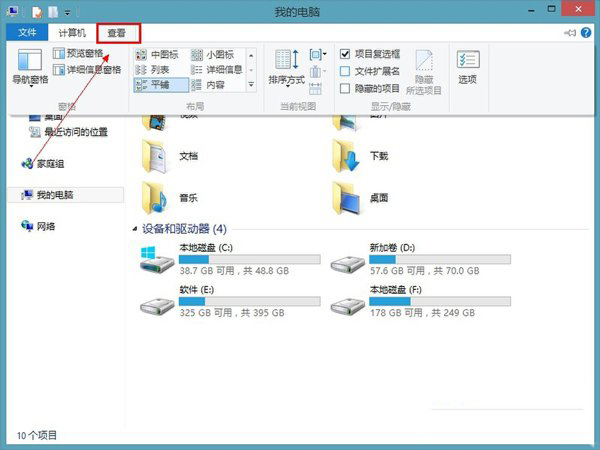Switch to the 查看 view tab
600x450 pixels.
[x=118, y=33]
